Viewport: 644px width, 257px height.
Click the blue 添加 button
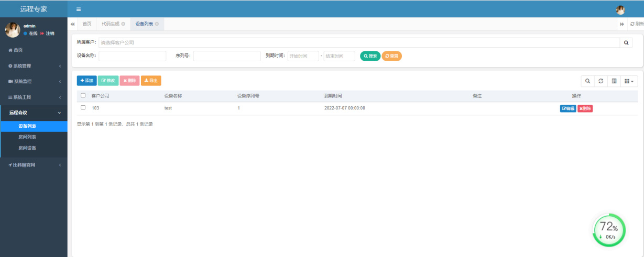pos(86,81)
